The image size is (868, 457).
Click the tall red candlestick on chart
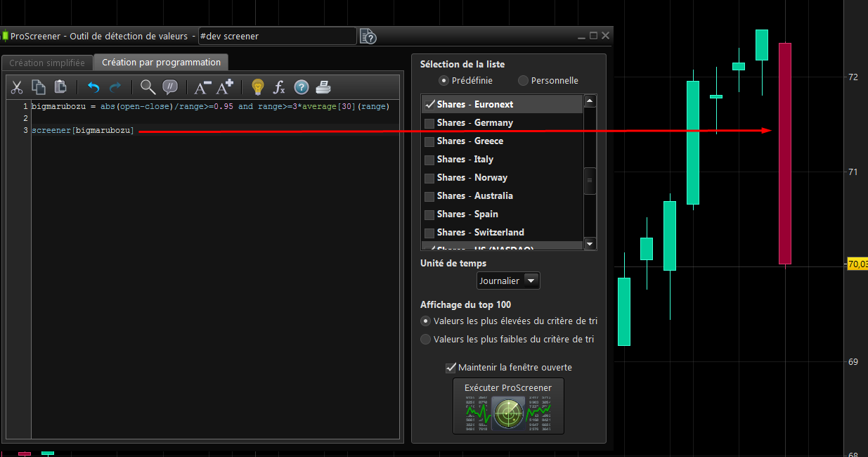coord(785,153)
